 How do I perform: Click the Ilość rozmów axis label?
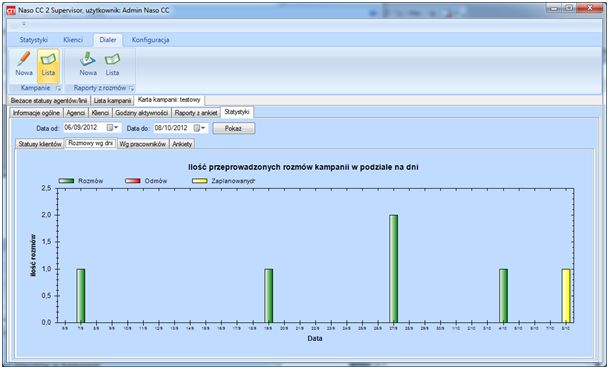pyautogui.click(x=33, y=255)
